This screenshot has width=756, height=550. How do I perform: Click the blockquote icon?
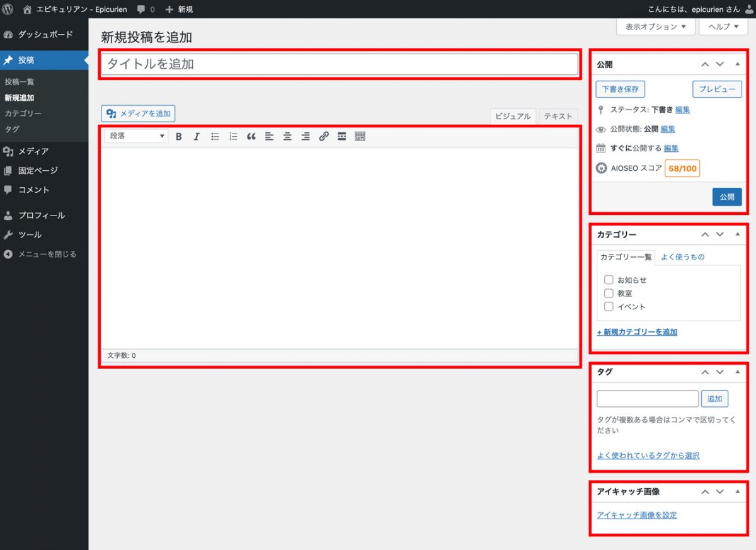point(251,136)
